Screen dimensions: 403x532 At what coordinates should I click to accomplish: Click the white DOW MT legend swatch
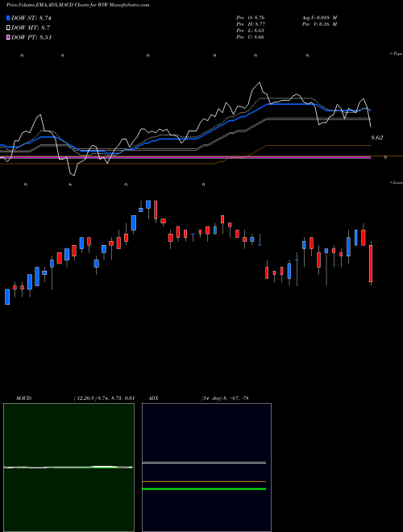click(x=8, y=28)
